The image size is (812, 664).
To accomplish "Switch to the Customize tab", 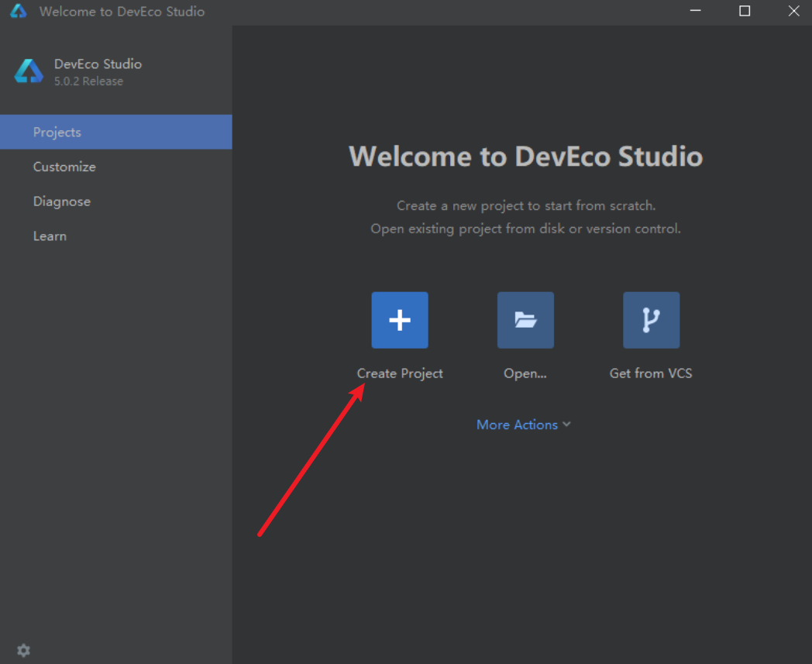I will [116, 167].
